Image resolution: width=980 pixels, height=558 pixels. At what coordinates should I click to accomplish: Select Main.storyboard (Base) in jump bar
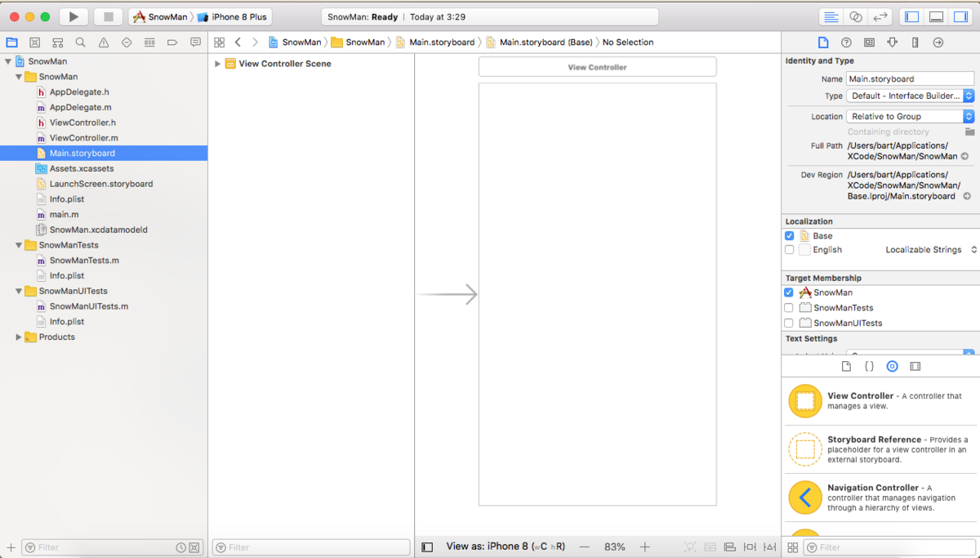pyautogui.click(x=539, y=42)
